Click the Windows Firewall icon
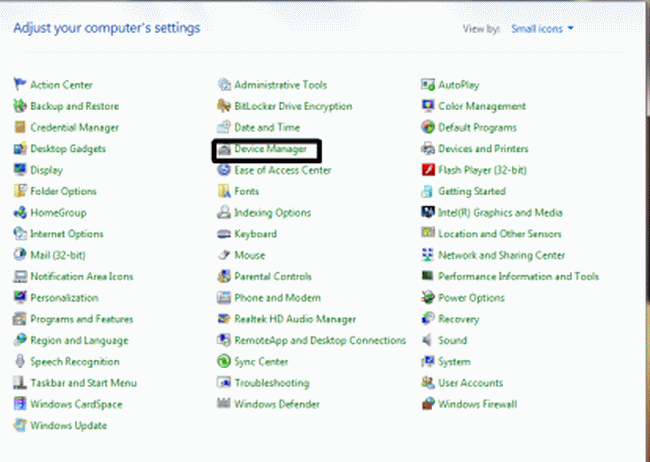The image size is (650, 462). 429,404
